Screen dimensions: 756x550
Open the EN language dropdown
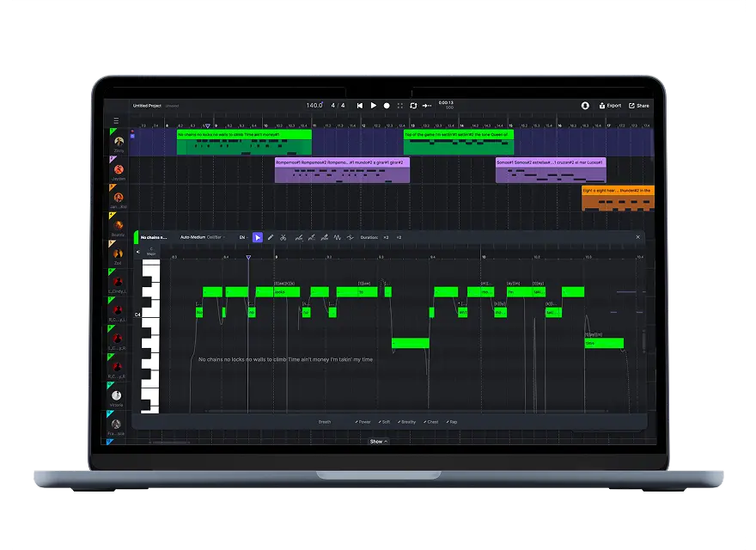pos(243,237)
